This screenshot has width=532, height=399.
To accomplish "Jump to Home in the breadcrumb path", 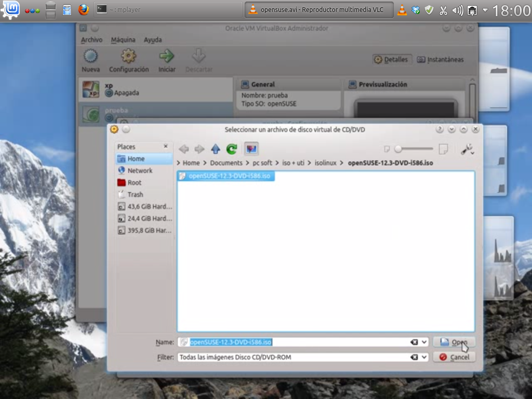I will pos(191,163).
